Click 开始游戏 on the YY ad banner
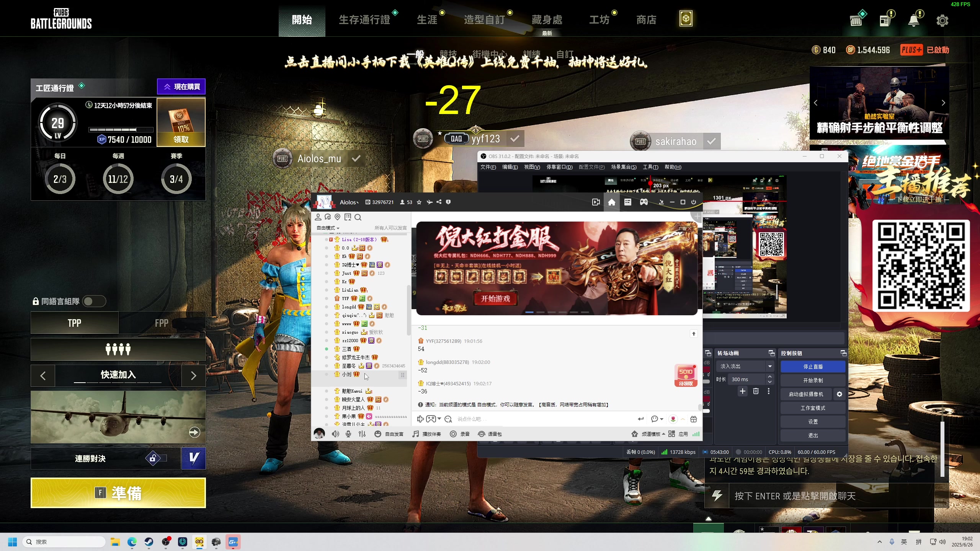The image size is (980, 551). coord(495,298)
